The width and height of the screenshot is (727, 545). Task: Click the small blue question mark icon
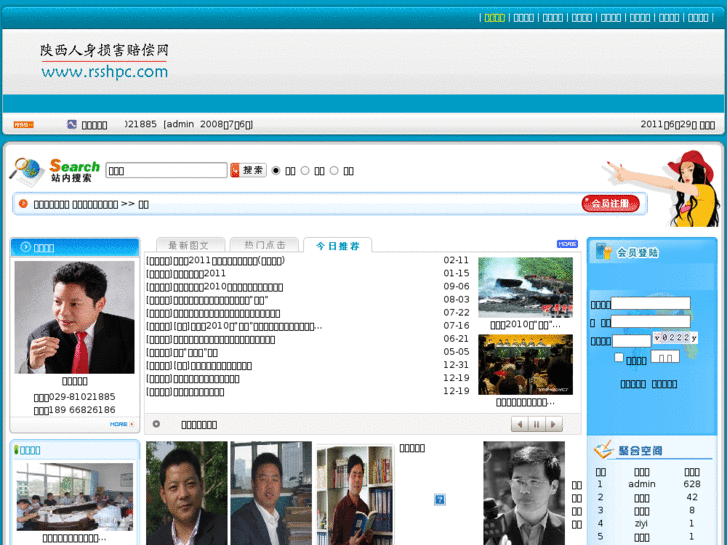pos(439,499)
